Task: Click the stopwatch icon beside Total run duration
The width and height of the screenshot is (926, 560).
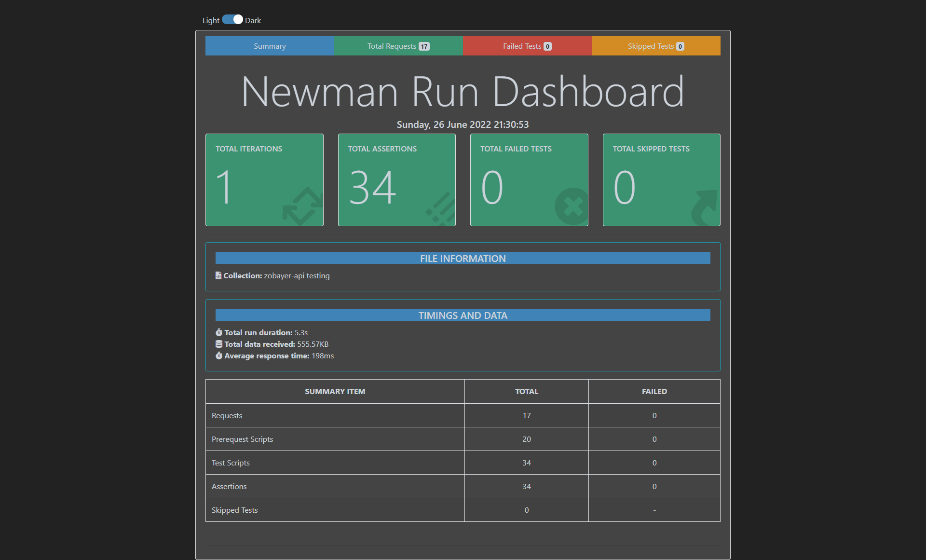Action: (219, 332)
